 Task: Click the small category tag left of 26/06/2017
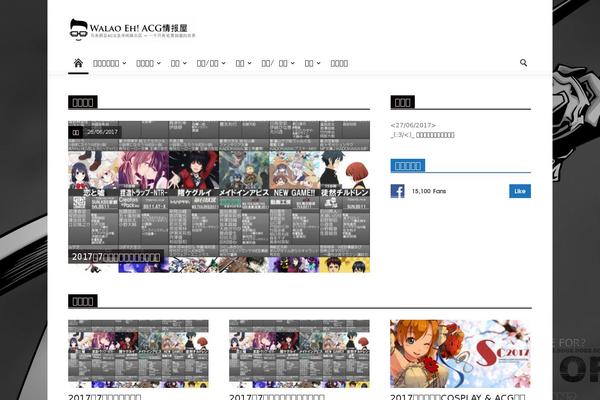pos(76,132)
